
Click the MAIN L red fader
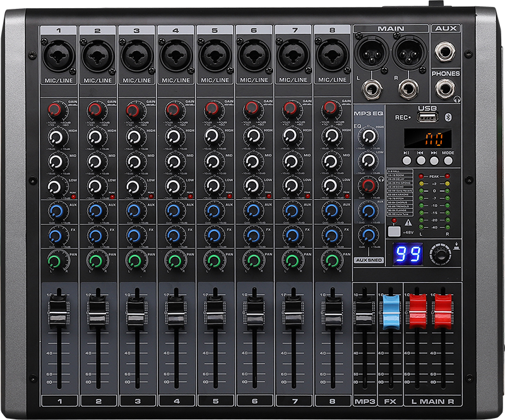point(418,311)
